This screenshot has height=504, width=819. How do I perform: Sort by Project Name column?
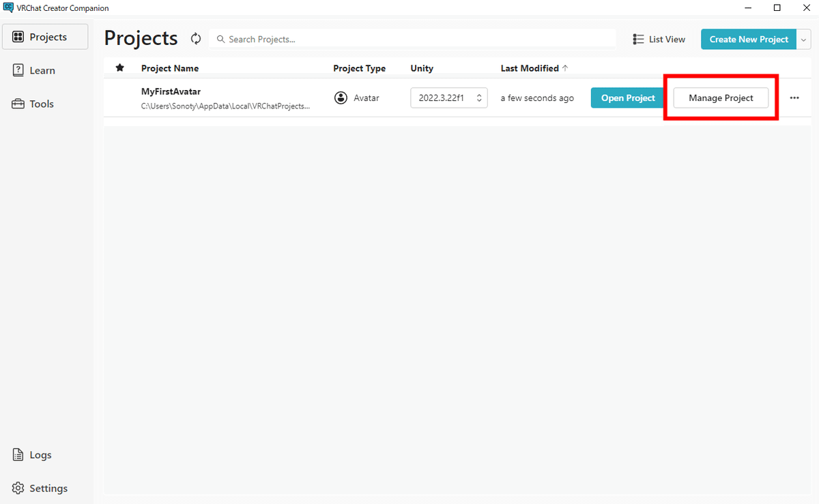170,68
